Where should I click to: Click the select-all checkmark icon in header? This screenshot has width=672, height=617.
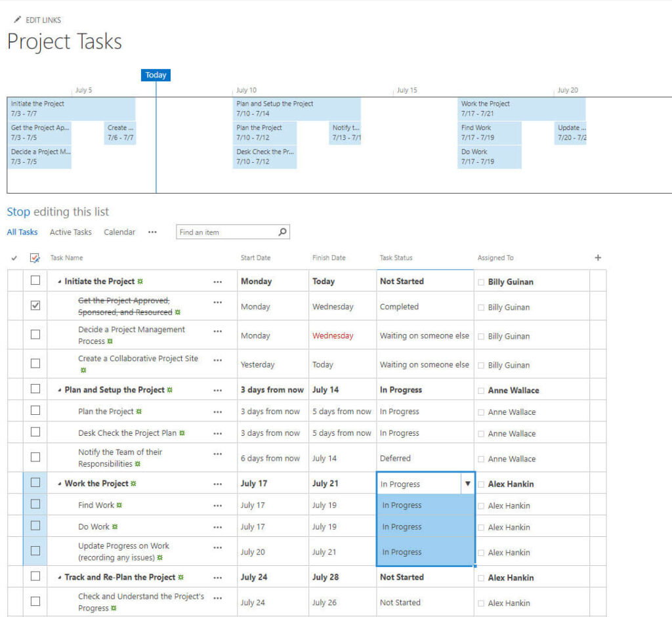pyautogui.click(x=35, y=258)
